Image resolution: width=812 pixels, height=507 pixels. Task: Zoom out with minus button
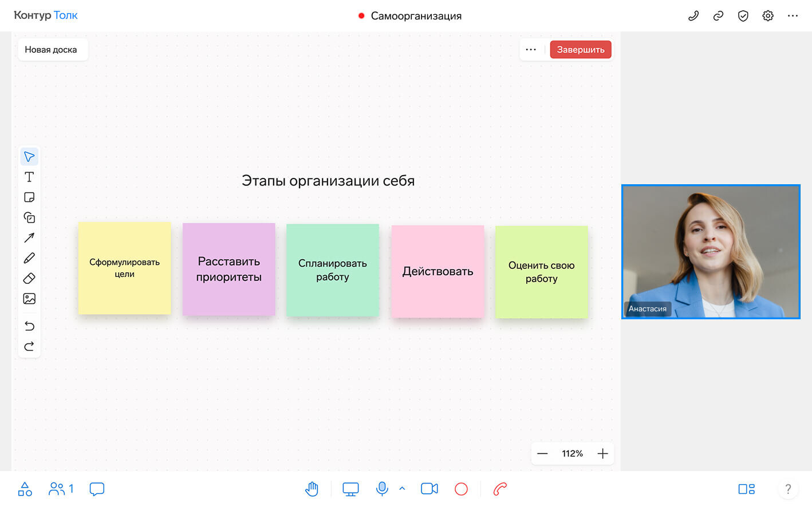pyautogui.click(x=542, y=454)
